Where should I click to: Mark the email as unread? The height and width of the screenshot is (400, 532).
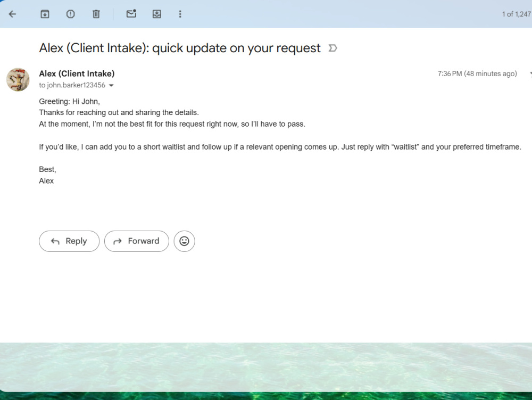click(131, 14)
